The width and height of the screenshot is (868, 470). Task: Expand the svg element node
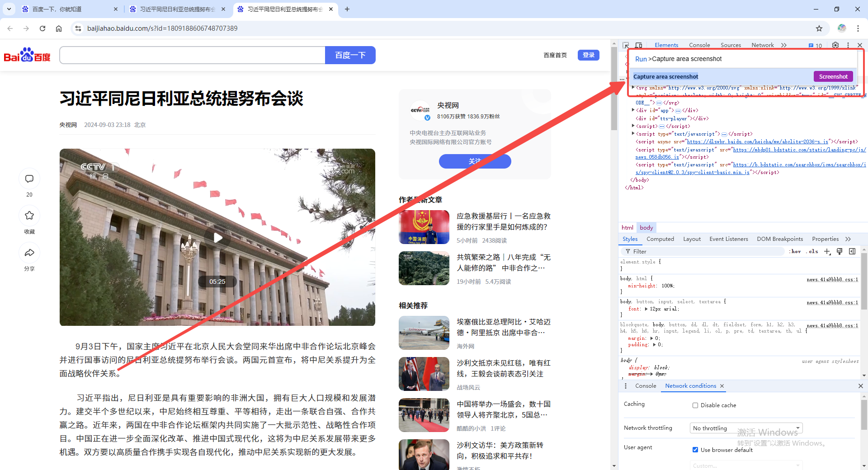click(633, 88)
